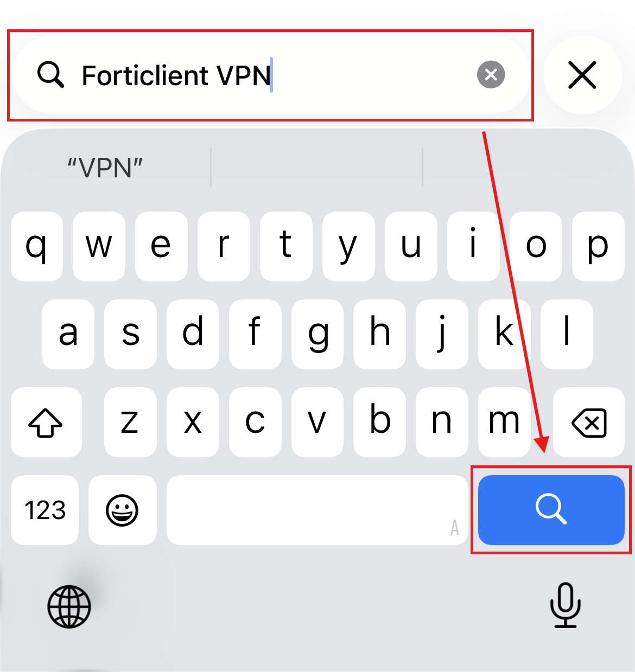Tap the letter a key
635x672 pixels.
[x=68, y=334]
